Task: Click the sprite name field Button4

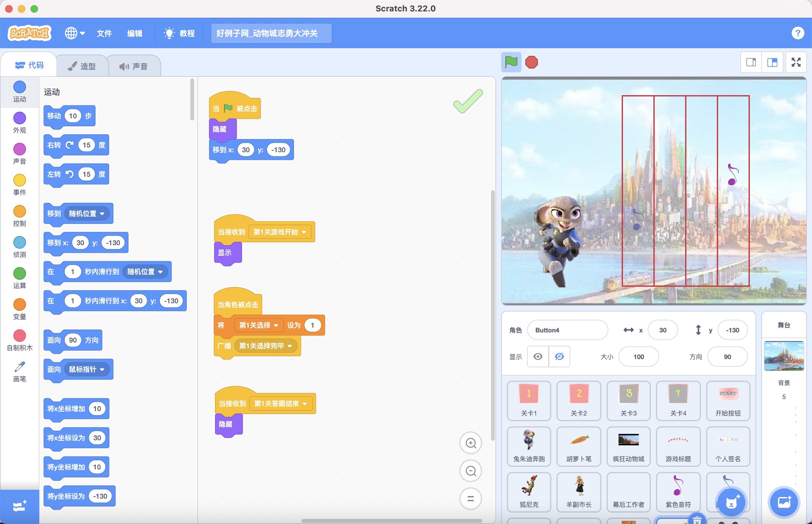Action: (567, 330)
